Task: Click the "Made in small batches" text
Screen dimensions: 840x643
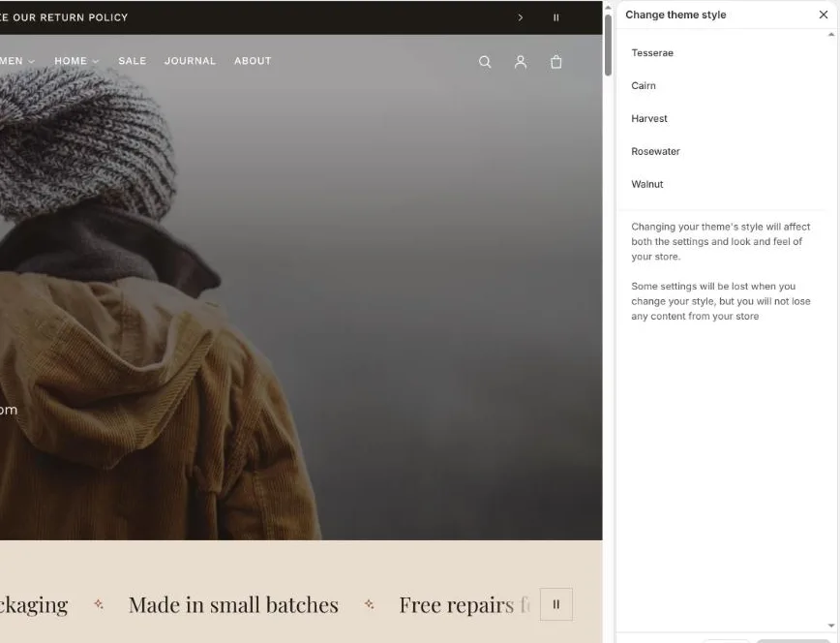Action: coord(233,605)
